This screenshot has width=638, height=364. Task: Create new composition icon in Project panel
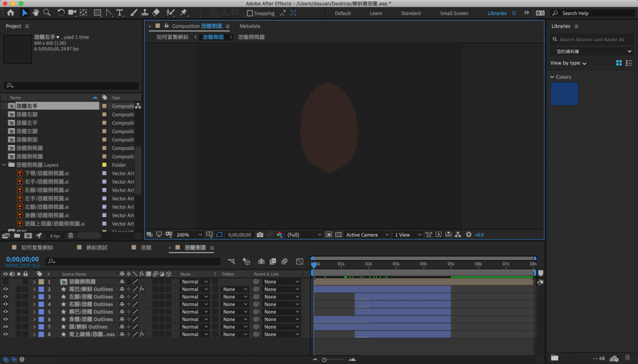tap(28, 236)
